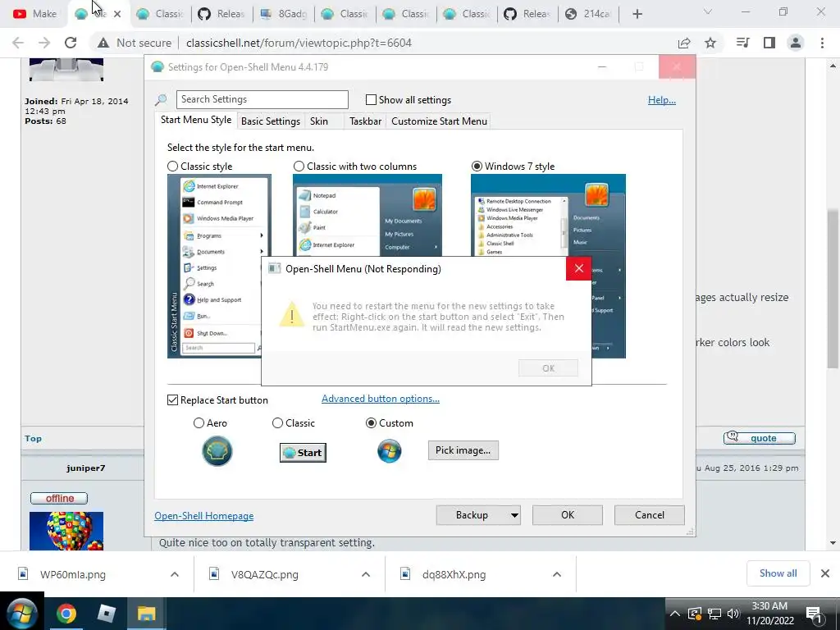This screenshot has width=840, height=630.
Task: Select Classic with two columns radio
Action: 299,167
